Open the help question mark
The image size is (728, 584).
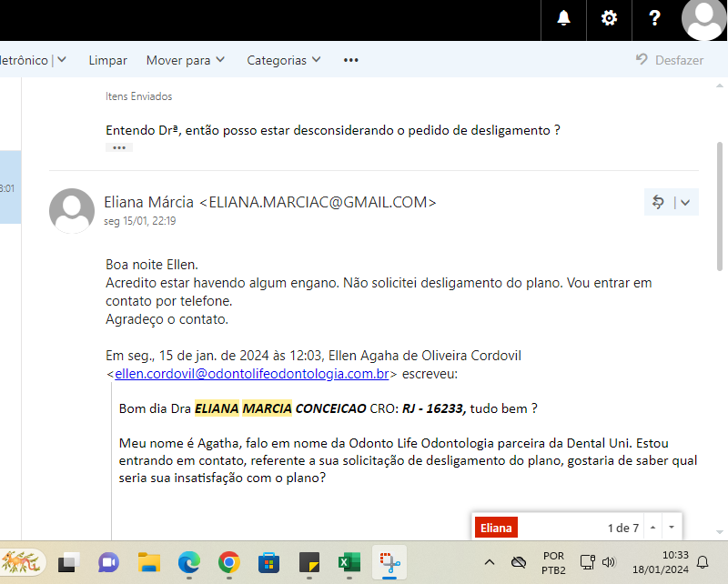coord(654,18)
